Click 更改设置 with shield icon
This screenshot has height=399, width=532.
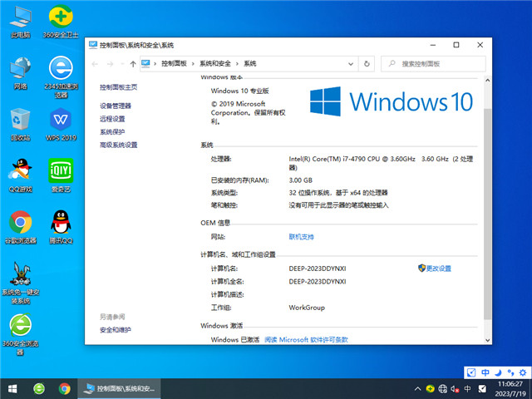coord(435,268)
